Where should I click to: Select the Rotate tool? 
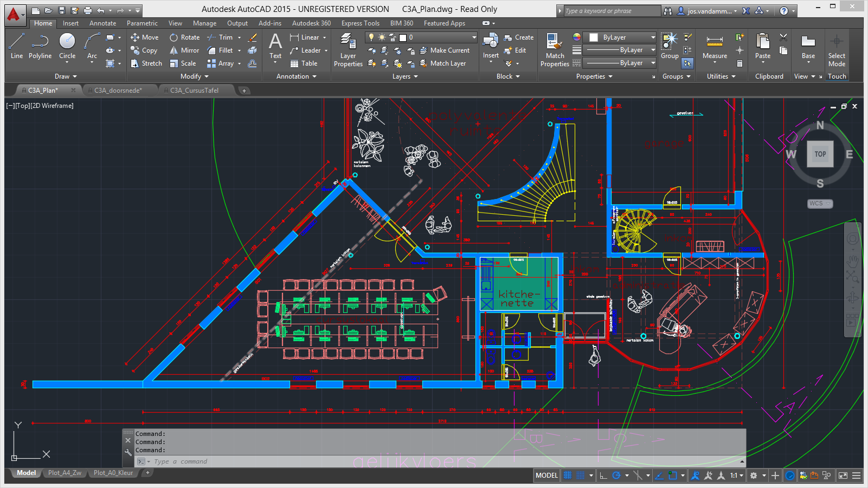(184, 37)
